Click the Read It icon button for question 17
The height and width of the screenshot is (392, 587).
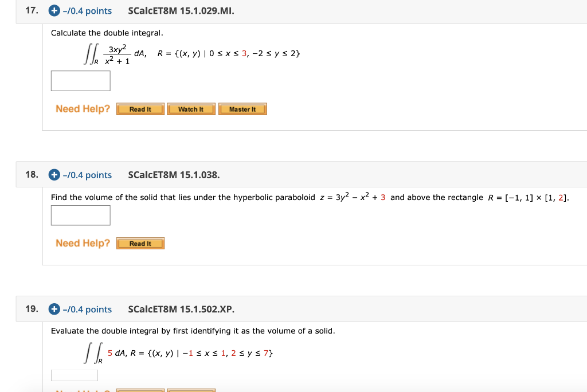click(140, 109)
